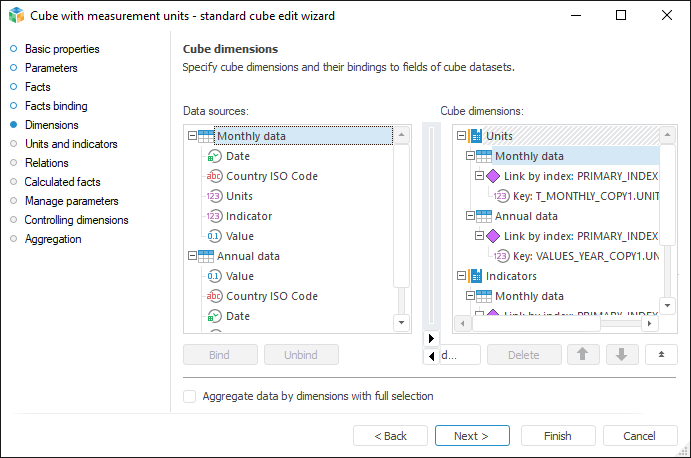
Task: Click the Link by index diamond icon under Monthly data
Action: click(x=491, y=176)
